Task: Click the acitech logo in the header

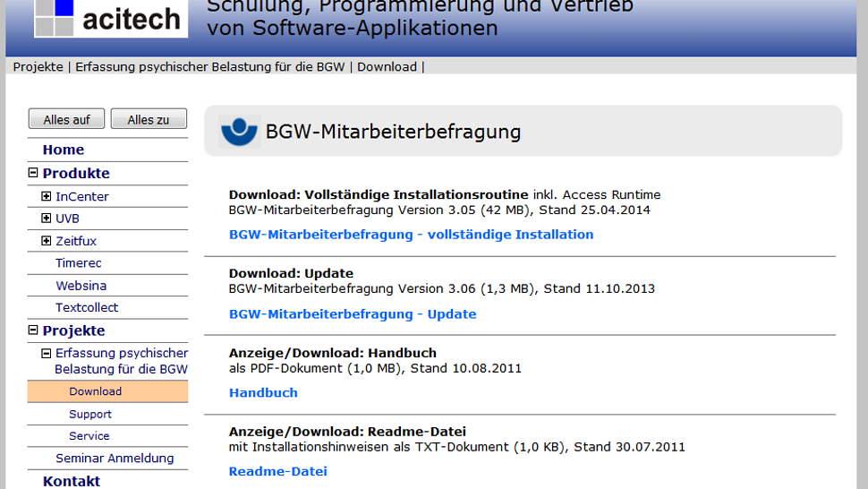Action: (x=110, y=18)
